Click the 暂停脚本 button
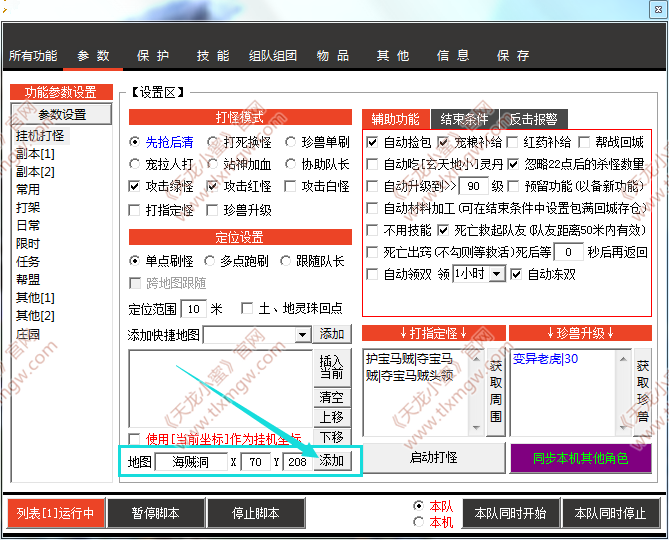 coord(156,514)
